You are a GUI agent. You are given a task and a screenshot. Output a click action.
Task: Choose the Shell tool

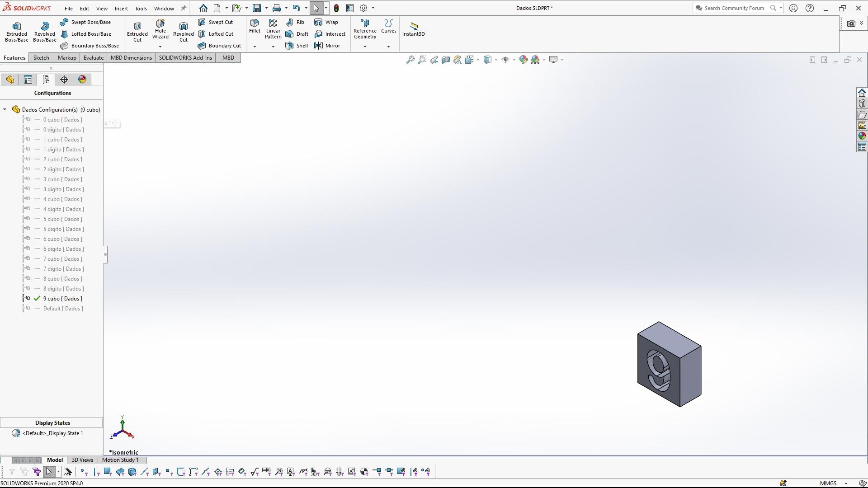[x=297, y=46]
